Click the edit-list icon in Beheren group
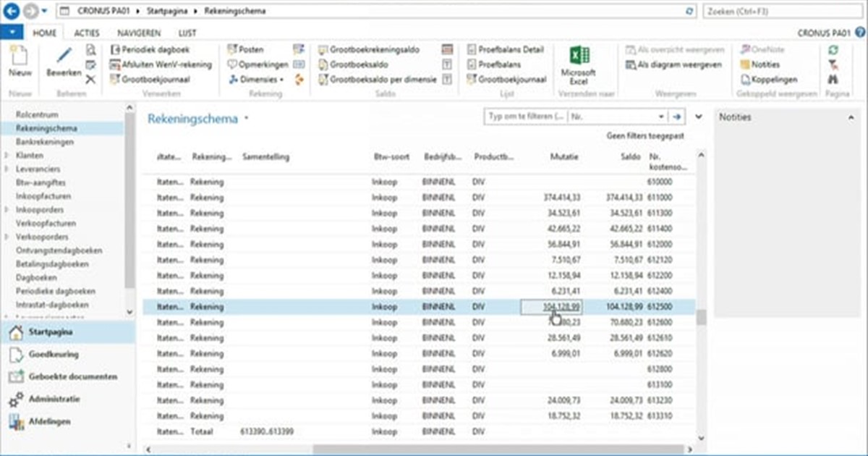The width and height of the screenshot is (868, 456). 91,64
